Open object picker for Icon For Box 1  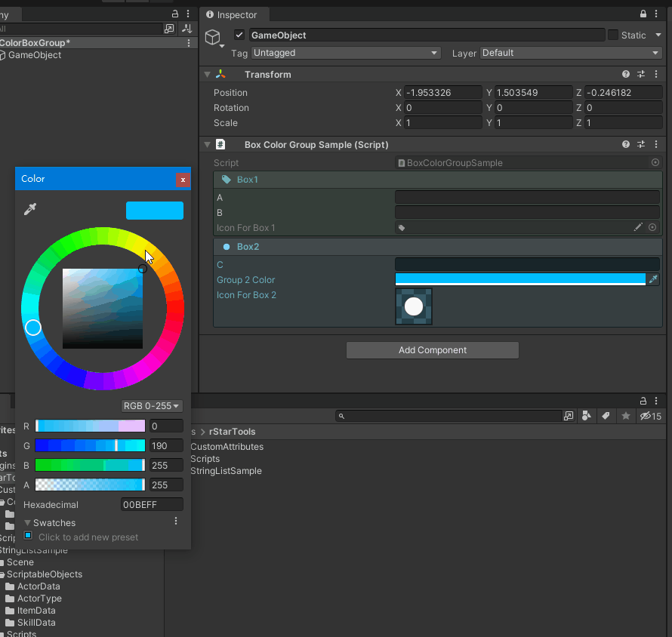pyautogui.click(x=652, y=227)
